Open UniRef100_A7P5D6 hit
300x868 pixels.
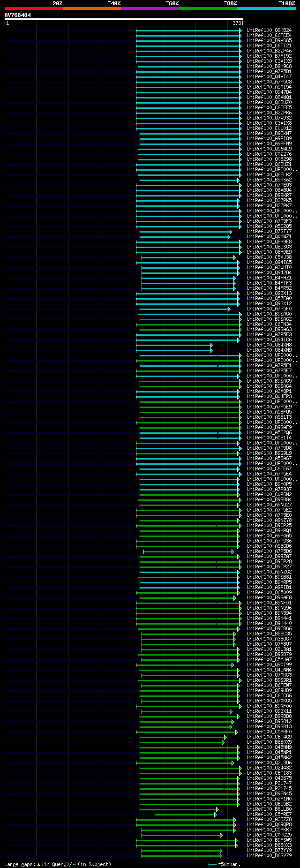(x=269, y=551)
